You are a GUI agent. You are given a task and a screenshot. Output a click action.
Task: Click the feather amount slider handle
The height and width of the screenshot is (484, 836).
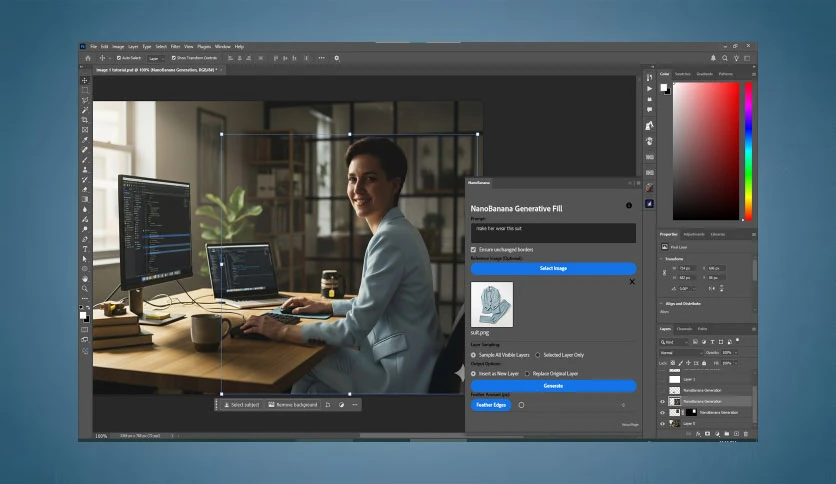[x=521, y=405]
